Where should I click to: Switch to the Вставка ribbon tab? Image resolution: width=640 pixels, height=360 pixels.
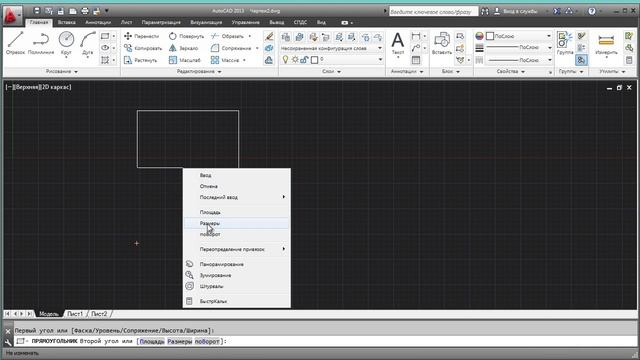pos(67,22)
